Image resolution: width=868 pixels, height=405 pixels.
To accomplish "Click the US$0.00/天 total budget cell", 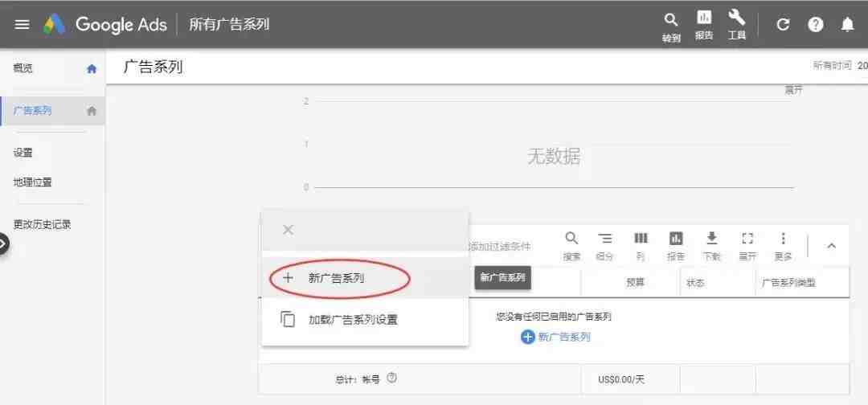I will 621,379.
